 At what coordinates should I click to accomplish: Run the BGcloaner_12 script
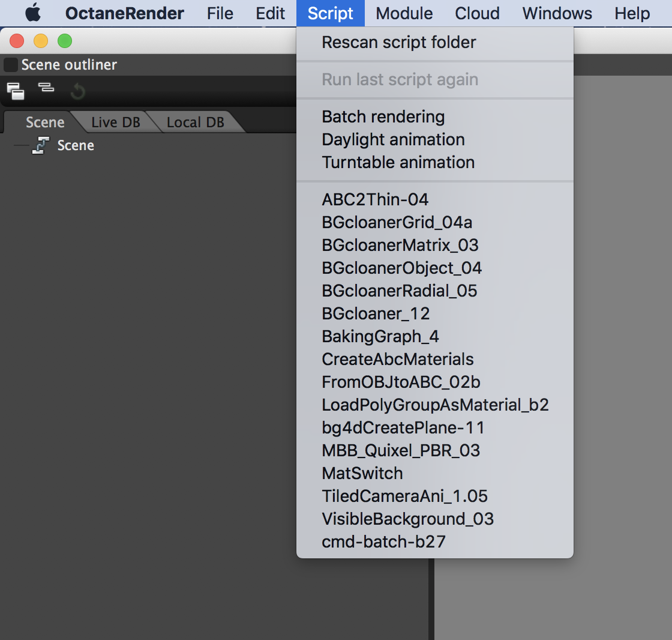[434, 313]
